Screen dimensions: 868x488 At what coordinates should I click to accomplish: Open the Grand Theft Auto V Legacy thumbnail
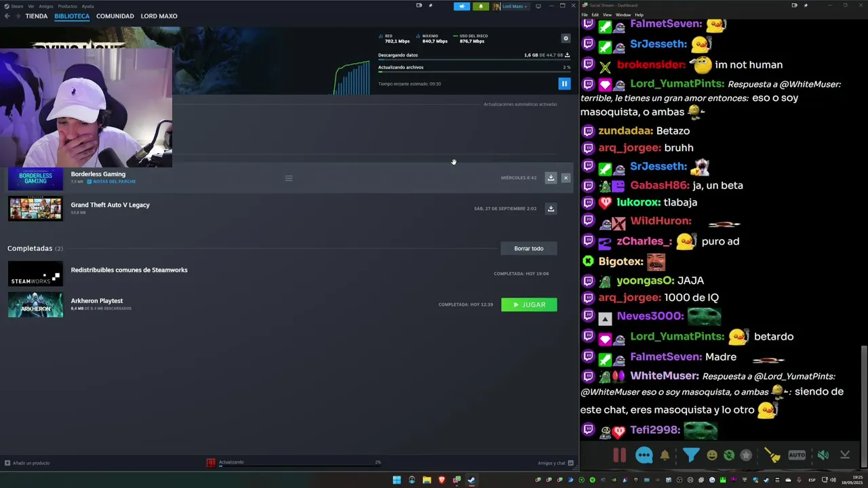coord(35,209)
